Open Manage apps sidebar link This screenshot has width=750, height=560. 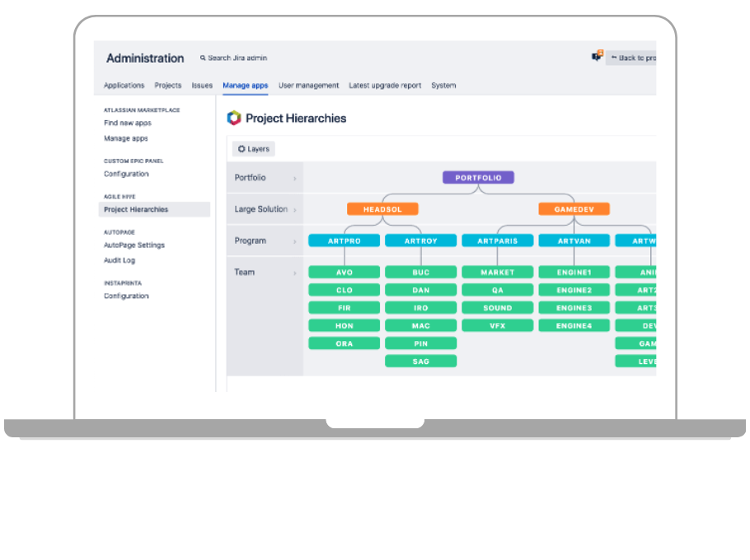[x=126, y=138]
